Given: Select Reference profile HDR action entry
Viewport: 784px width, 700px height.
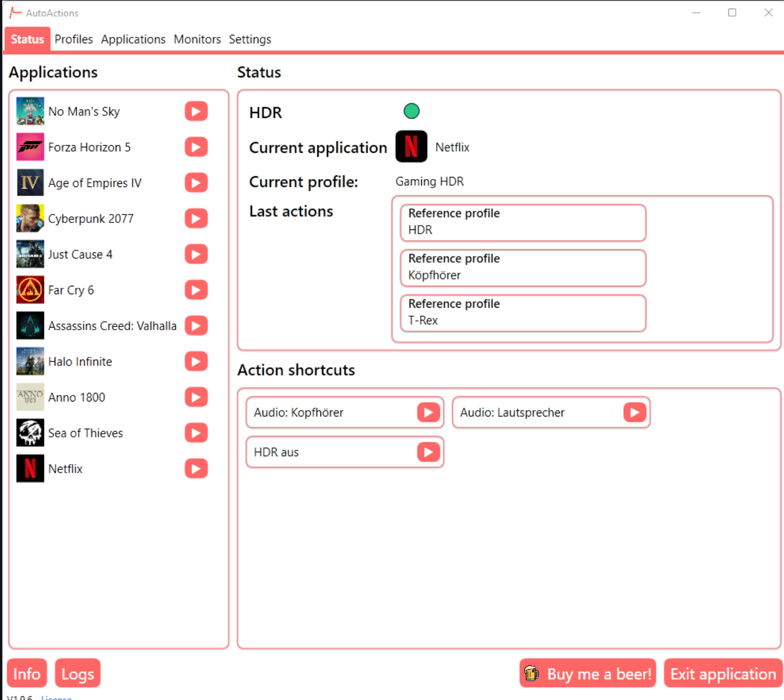Looking at the screenshot, I should [x=523, y=222].
